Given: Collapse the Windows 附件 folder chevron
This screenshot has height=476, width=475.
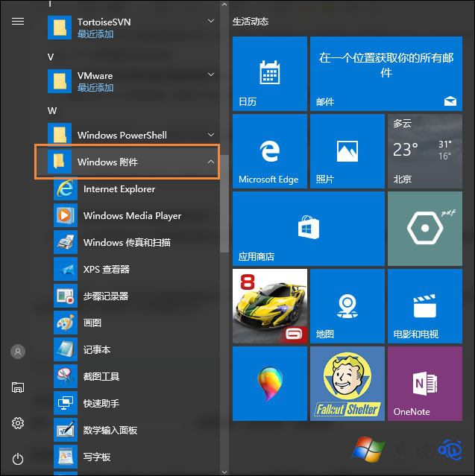Looking at the screenshot, I should click(x=211, y=162).
